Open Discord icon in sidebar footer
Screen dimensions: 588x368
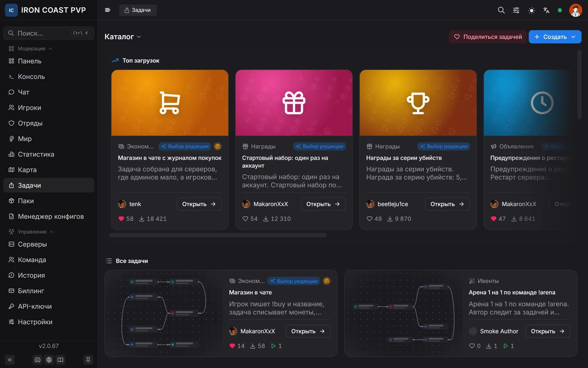click(38, 360)
